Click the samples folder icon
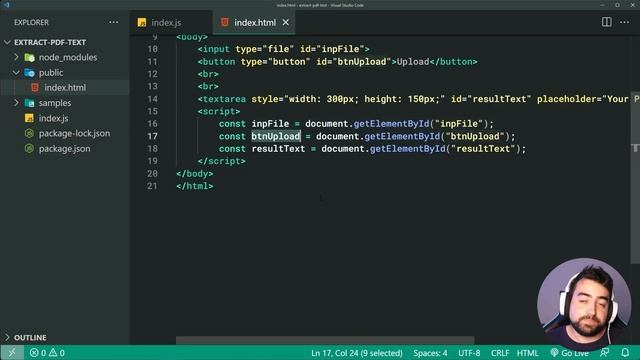The image size is (640, 360). 29,103
